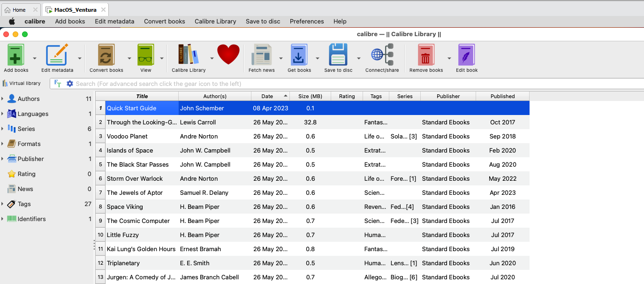Click the Save to disc floppy icon
The height and width of the screenshot is (284, 644).
pyautogui.click(x=338, y=56)
